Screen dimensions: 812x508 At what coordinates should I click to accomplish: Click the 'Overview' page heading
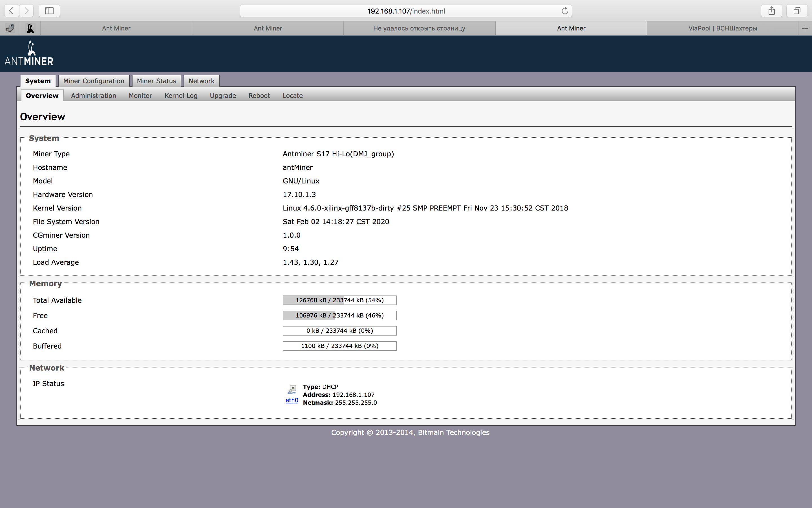[x=43, y=117]
